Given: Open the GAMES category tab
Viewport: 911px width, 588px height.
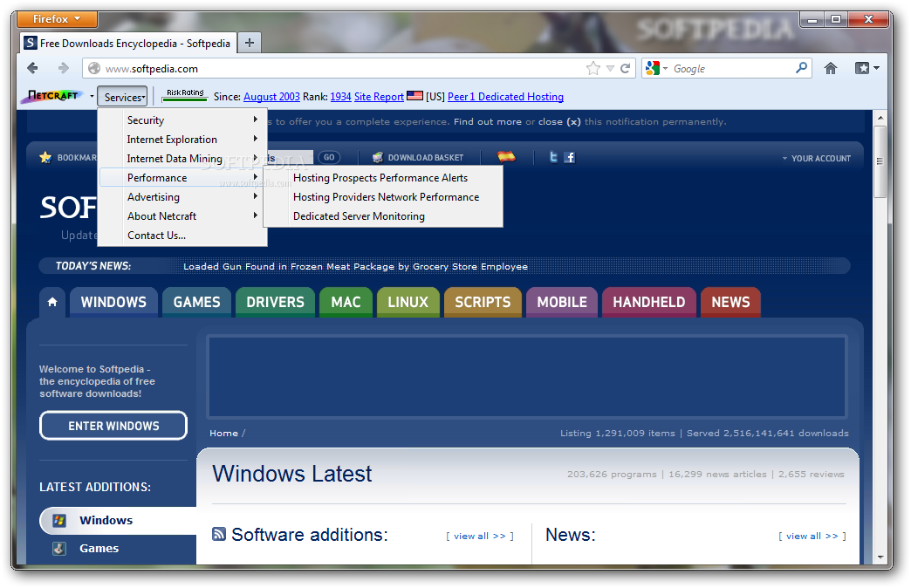Looking at the screenshot, I should coord(196,302).
